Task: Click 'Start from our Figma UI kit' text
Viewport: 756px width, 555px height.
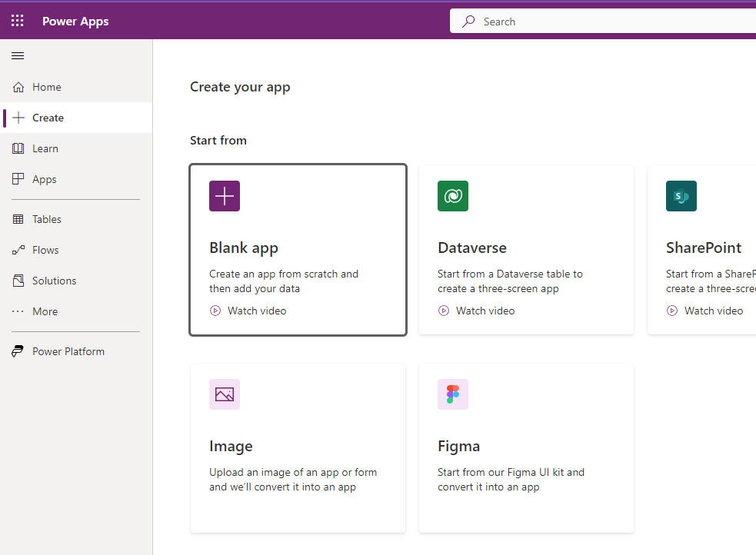Action: [511, 480]
